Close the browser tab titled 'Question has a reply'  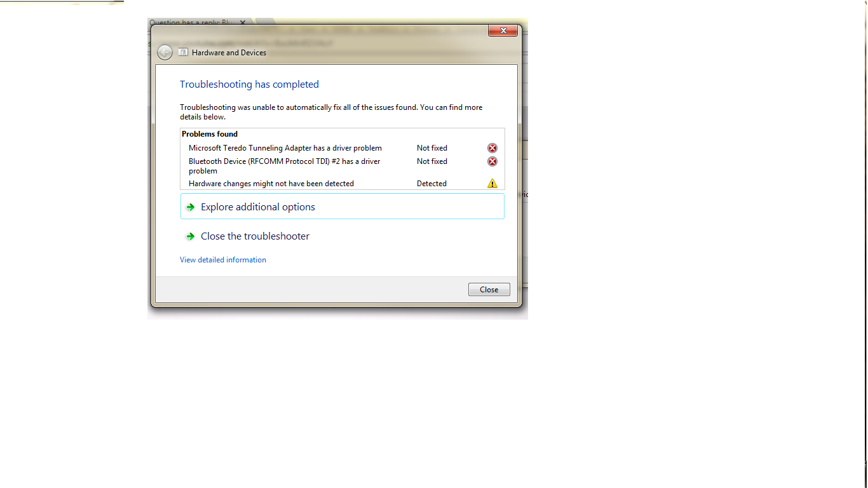pos(242,23)
